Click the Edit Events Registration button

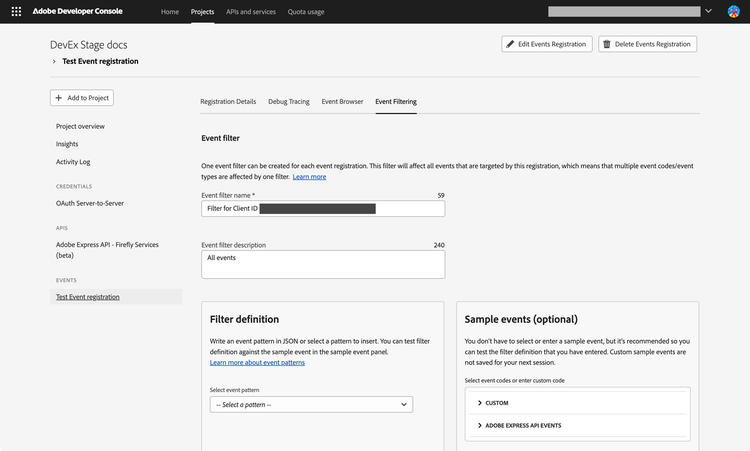point(547,44)
